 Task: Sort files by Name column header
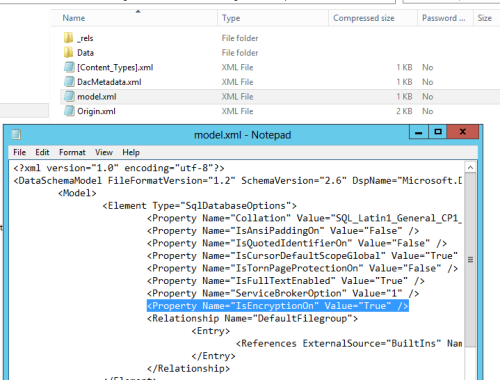point(134,18)
